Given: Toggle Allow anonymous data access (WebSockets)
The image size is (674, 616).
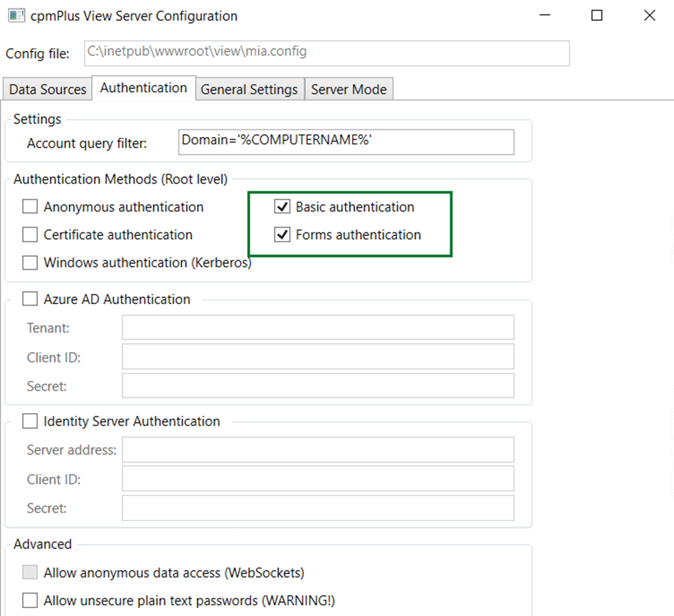Looking at the screenshot, I should coord(29,572).
